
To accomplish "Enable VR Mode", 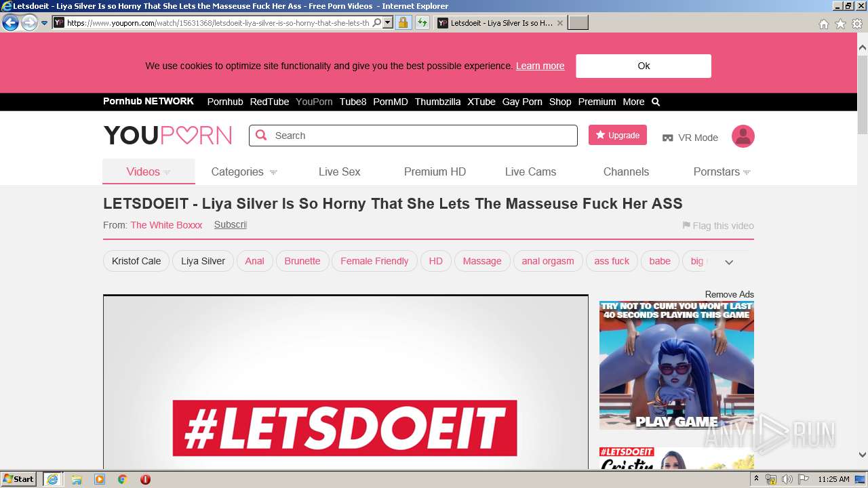I will [x=690, y=138].
